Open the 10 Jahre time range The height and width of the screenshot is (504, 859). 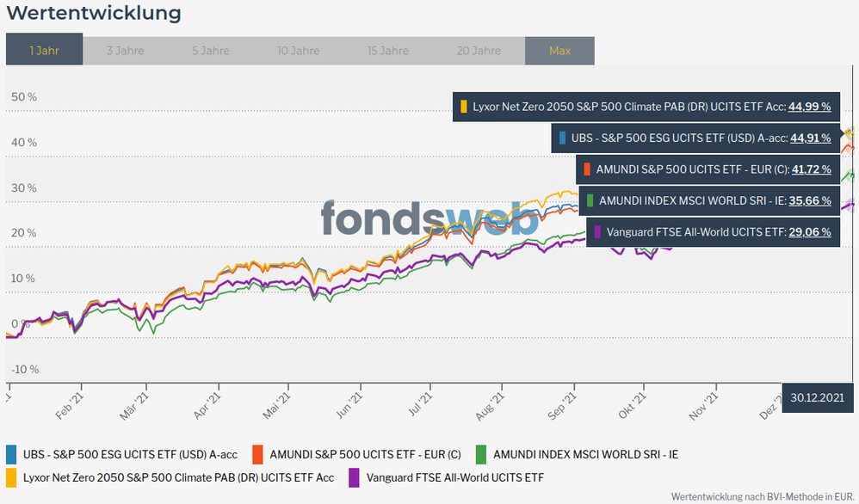299,50
